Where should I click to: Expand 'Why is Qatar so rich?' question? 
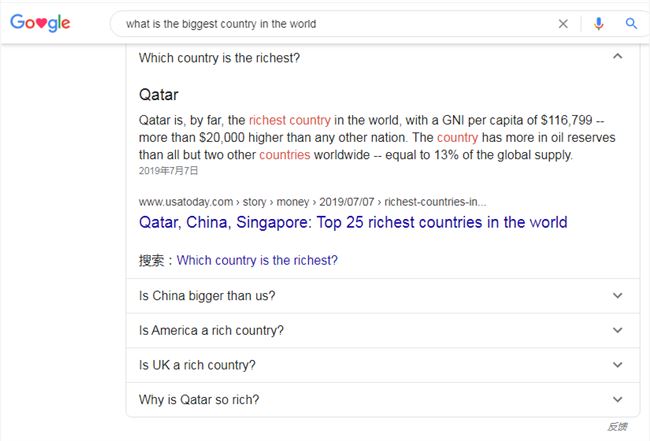tap(383, 400)
